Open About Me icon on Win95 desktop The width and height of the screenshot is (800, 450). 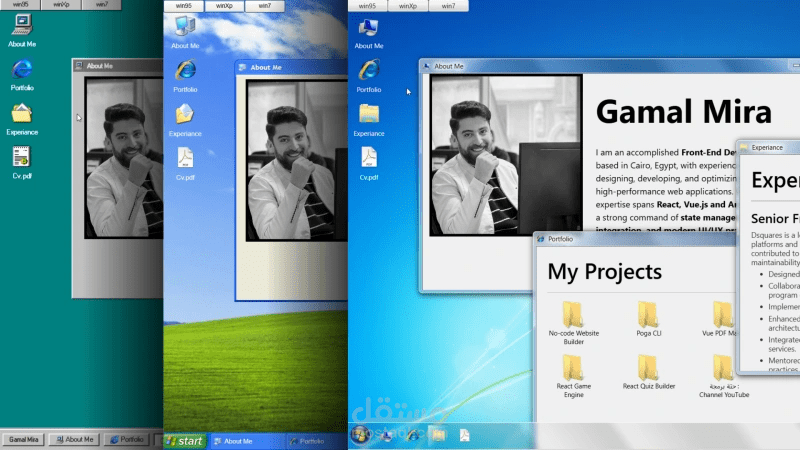pyautogui.click(x=22, y=31)
